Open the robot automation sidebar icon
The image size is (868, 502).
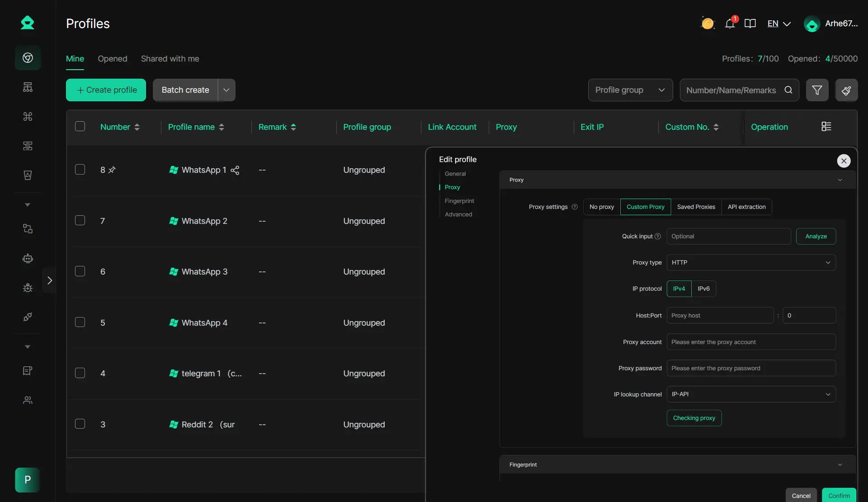28,258
